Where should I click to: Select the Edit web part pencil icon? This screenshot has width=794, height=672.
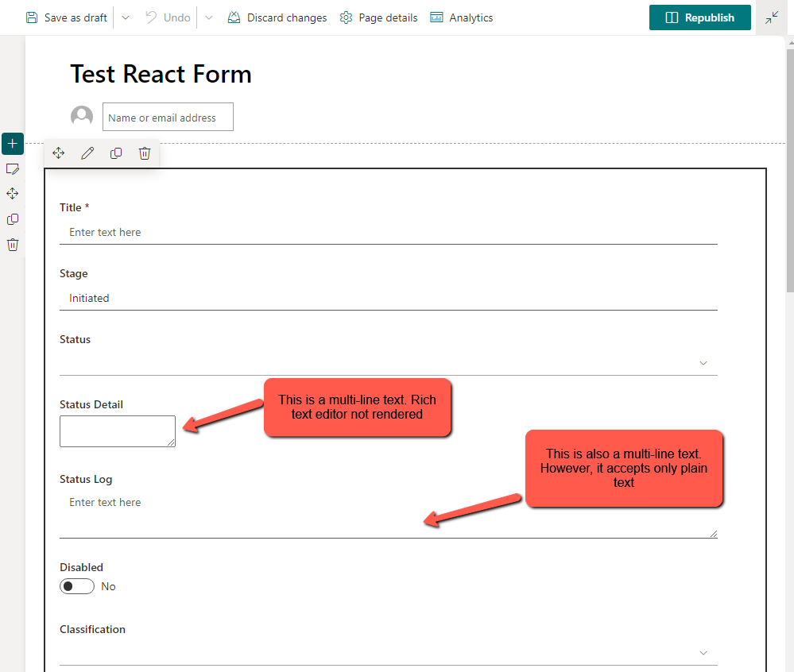(87, 153)
